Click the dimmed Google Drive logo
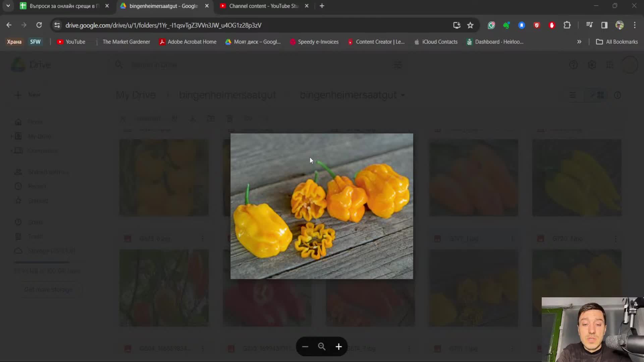The width and height of the screenshot is (644, 362). pyautogui.click(x=18, y=65)
